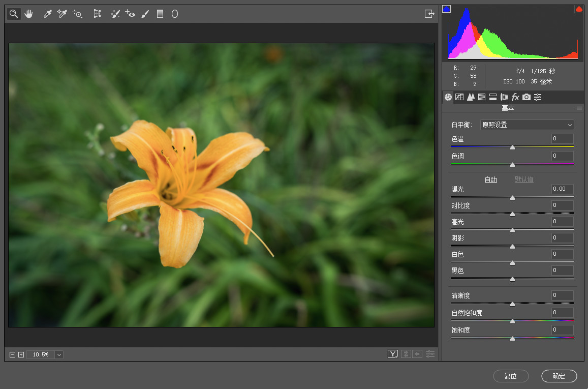Activate the Targeted Adjustment tool
This screenshot has width=588, height=389.
77,14
